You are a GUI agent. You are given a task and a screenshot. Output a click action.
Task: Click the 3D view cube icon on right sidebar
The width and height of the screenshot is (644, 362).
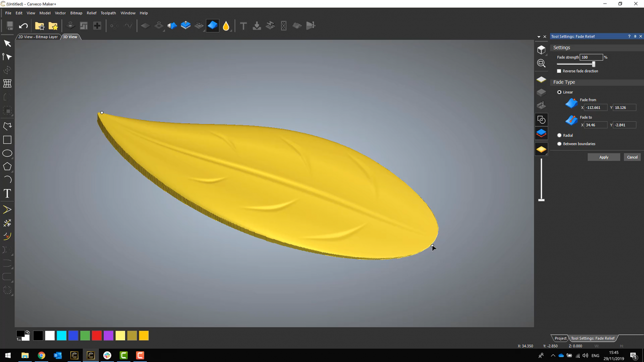[x=541, y=50]
